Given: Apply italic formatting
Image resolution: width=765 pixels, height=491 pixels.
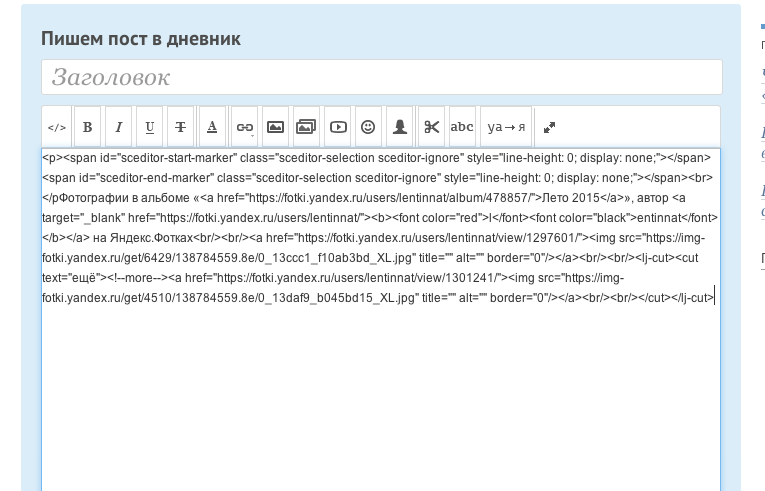Looking at the screenshot, I should coord(119,127).
